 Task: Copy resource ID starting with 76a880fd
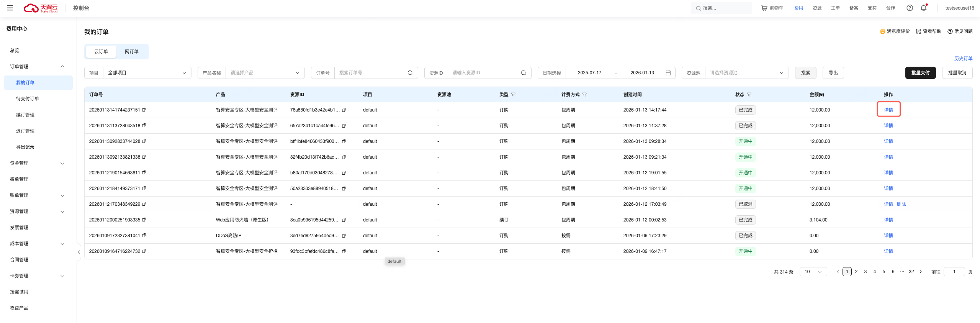[344, 110]
